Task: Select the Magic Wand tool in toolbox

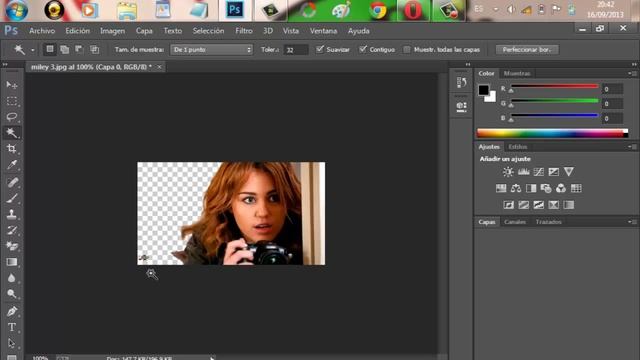Action: click(x=11, y=133)
